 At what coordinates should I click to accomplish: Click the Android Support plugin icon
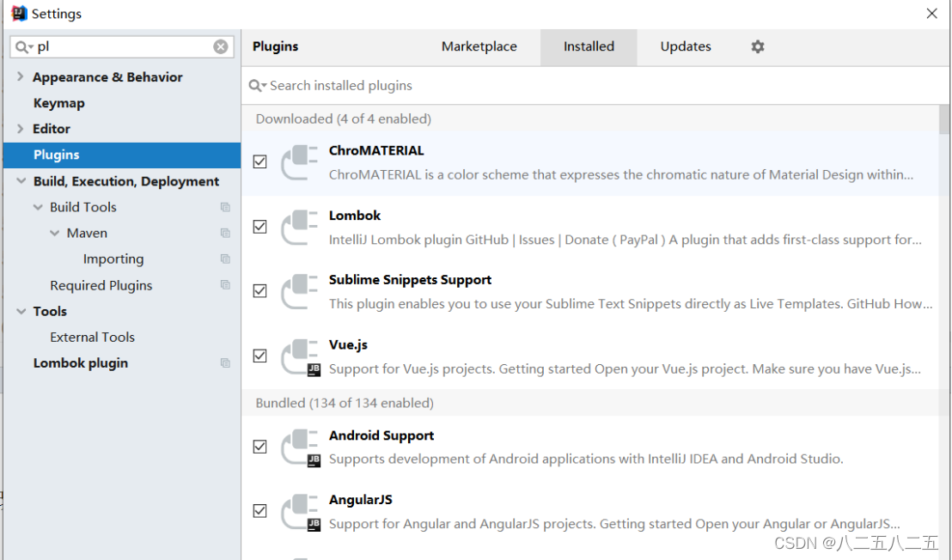tap(299, 447)
